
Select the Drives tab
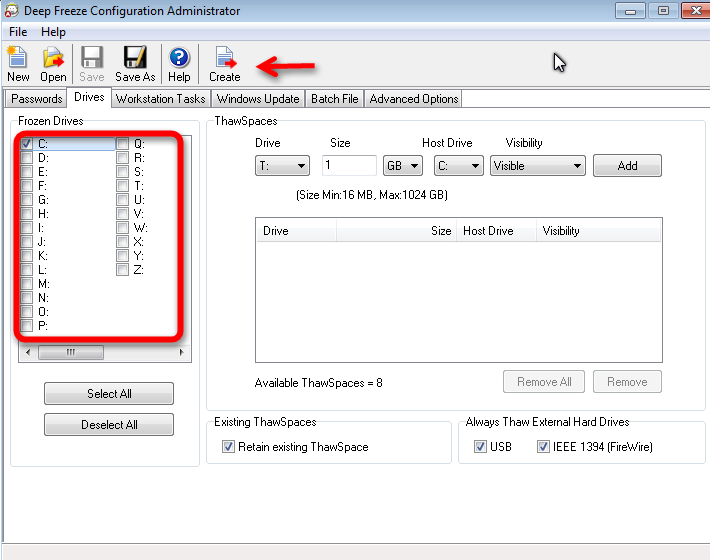tap(89, 97)
